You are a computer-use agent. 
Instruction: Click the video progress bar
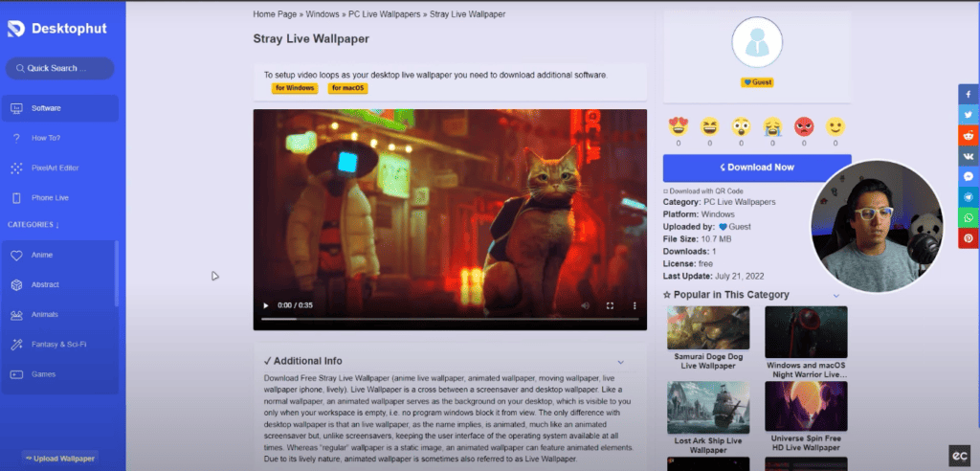point(450,319)
